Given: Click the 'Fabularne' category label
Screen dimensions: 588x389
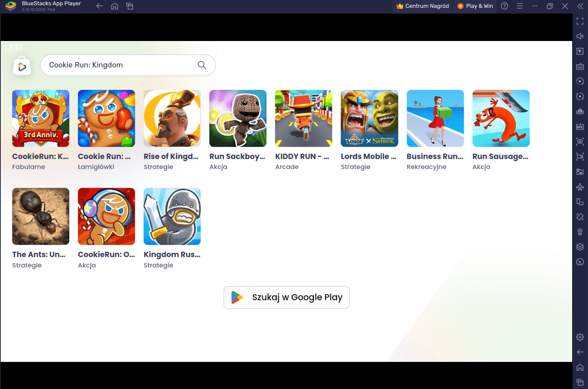Looking at the screenshot, I should click(29, 167).
